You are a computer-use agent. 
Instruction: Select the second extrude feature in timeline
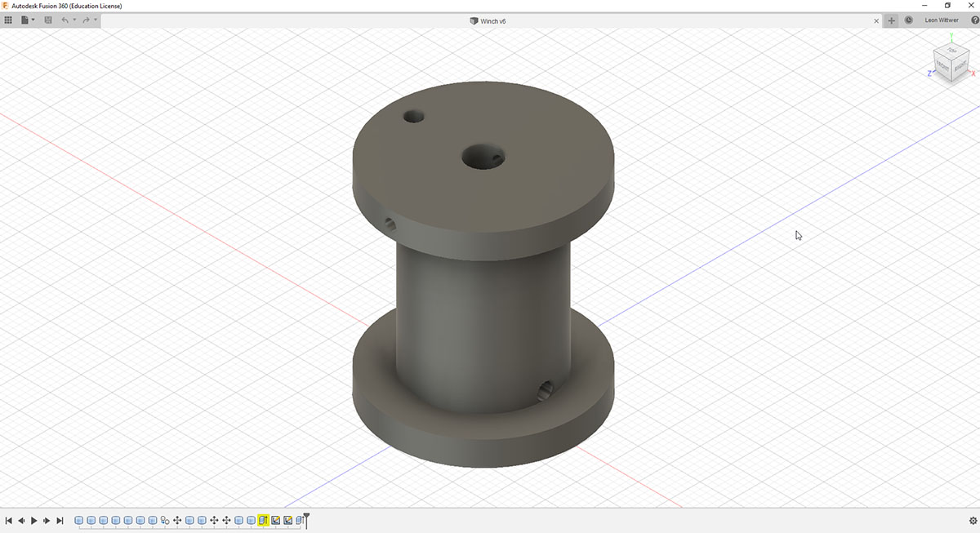click(x=91, y=521)
